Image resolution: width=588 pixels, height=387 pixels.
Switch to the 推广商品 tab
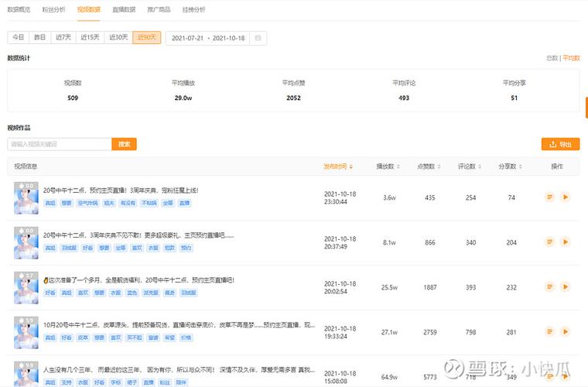[159, 9]
